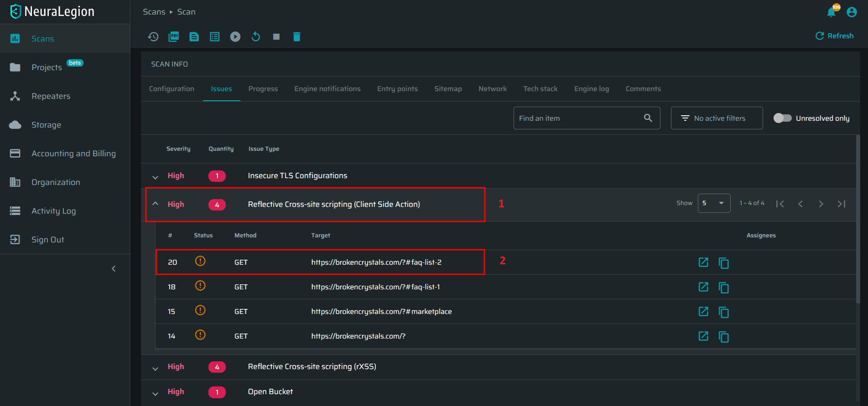Restart scan with the retest arrow icon
The image size is (868, 406).
point(256,36)
